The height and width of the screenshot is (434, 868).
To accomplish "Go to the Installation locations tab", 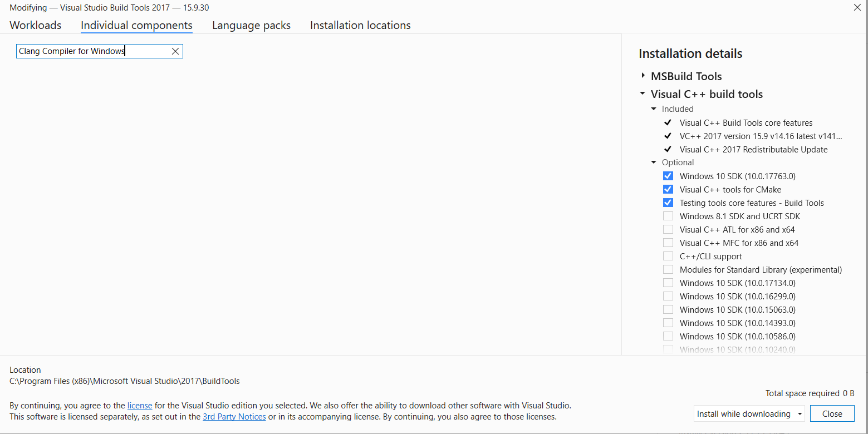I will point(360,25).
